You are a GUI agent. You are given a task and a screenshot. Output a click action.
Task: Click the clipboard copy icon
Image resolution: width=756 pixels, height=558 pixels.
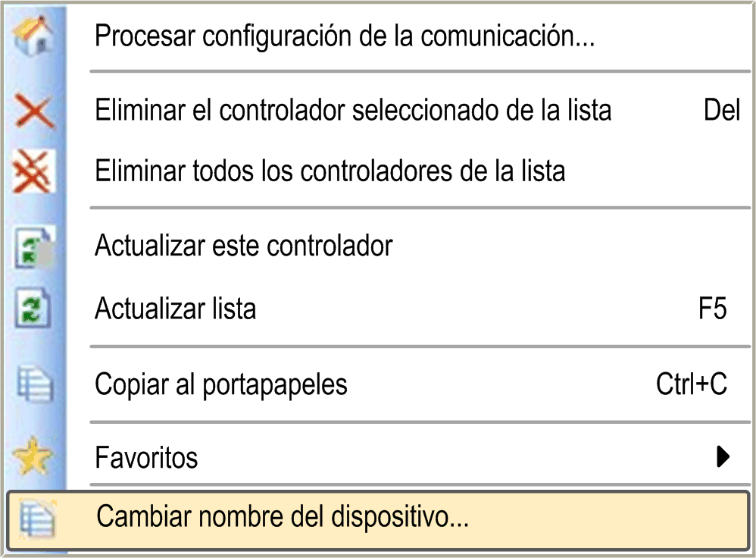34,384
